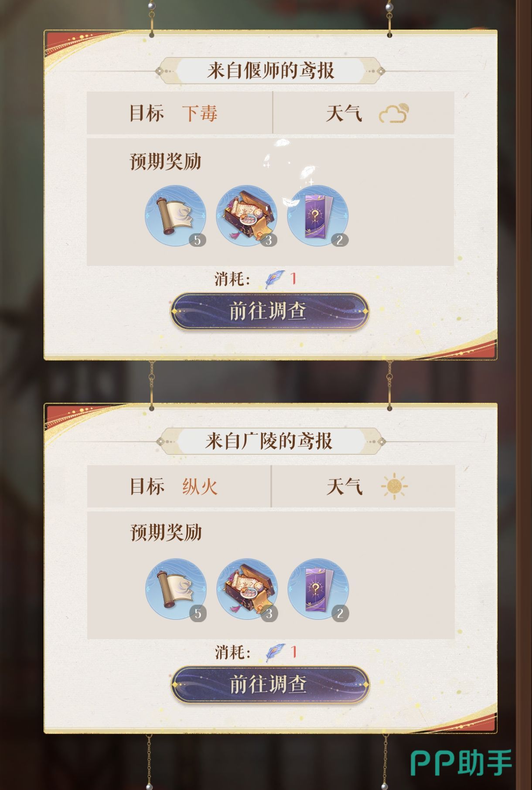Click the scroll reward icon in 偃师 report
The image size is (532, 790).
click(176, 217)
